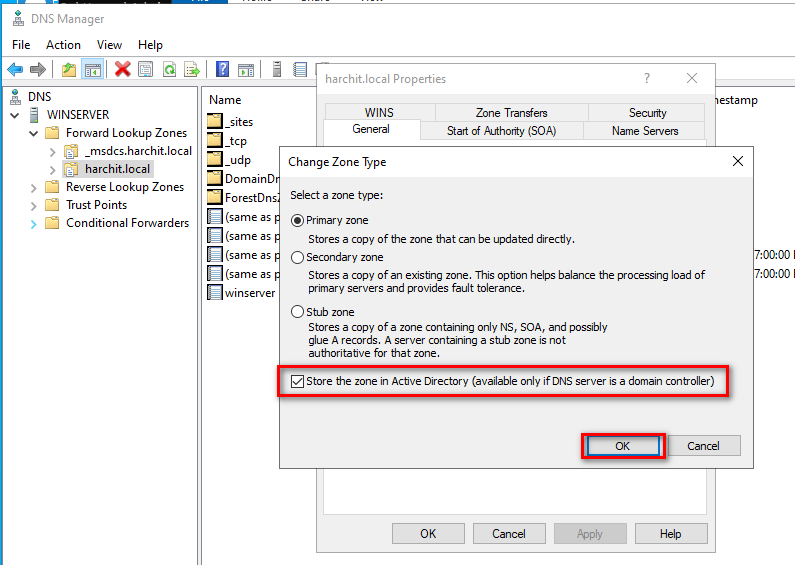Collapse the WINSERVER tree node
This screenshot has height=565, width=795.
coord(15,115)
